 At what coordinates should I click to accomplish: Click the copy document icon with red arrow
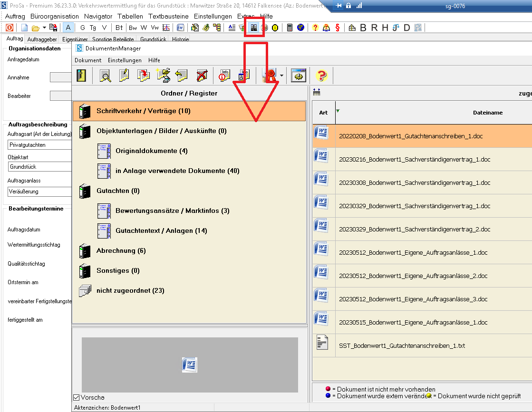144,75
